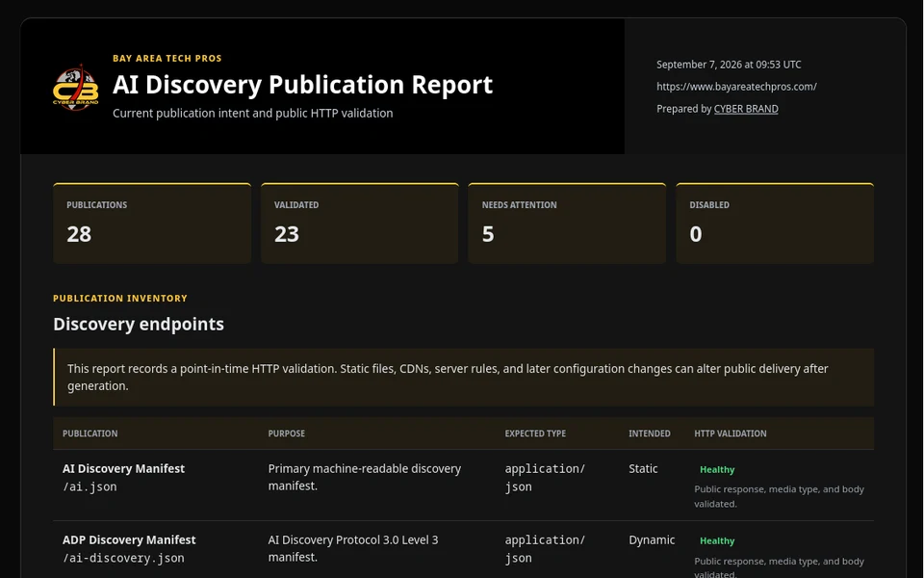Select the Disabled 0 summary card
924x578 pixels.
775,223
